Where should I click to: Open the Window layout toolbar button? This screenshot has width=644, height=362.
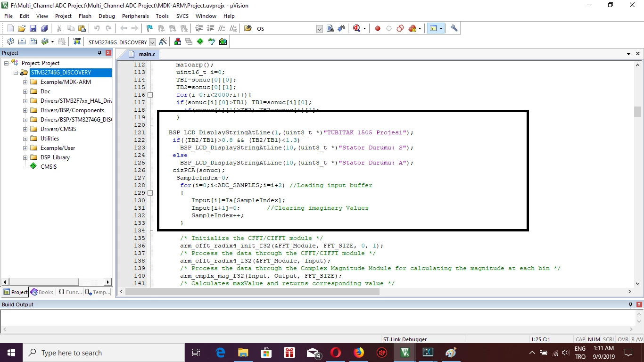(433, 28)
